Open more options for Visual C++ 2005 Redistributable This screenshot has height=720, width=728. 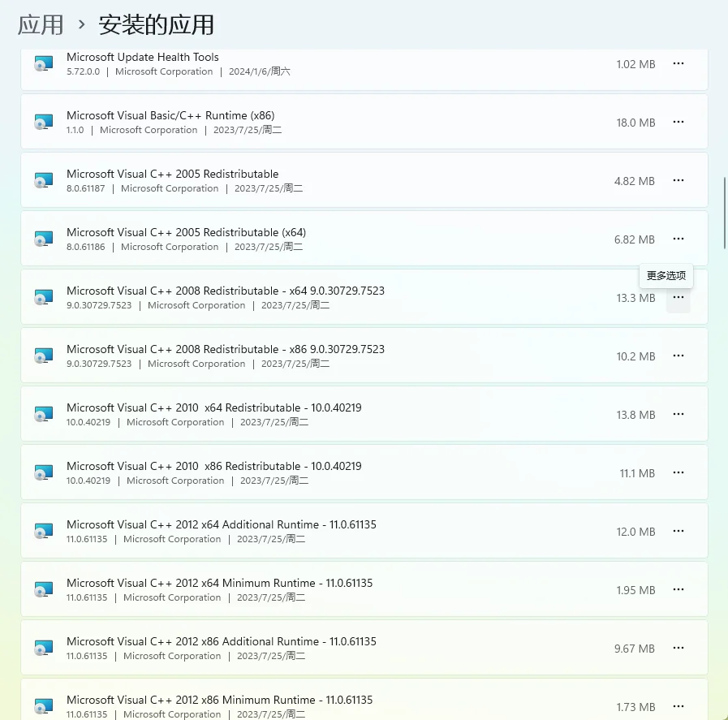point(678,180)
